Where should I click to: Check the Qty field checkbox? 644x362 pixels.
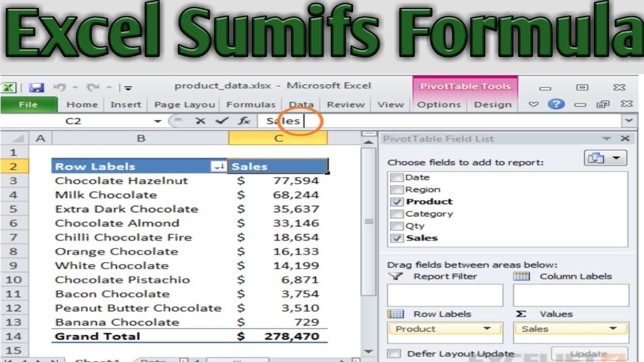click(x=397, y=226)
